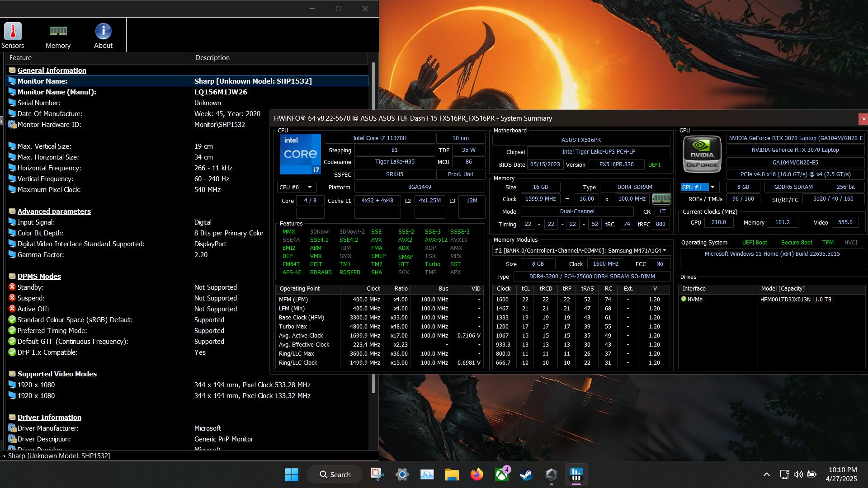Screen dimensions: 868x488
Task: Click the NVIDIA GeForce logo
Action: pyautogui.click(x=702, y=154)
